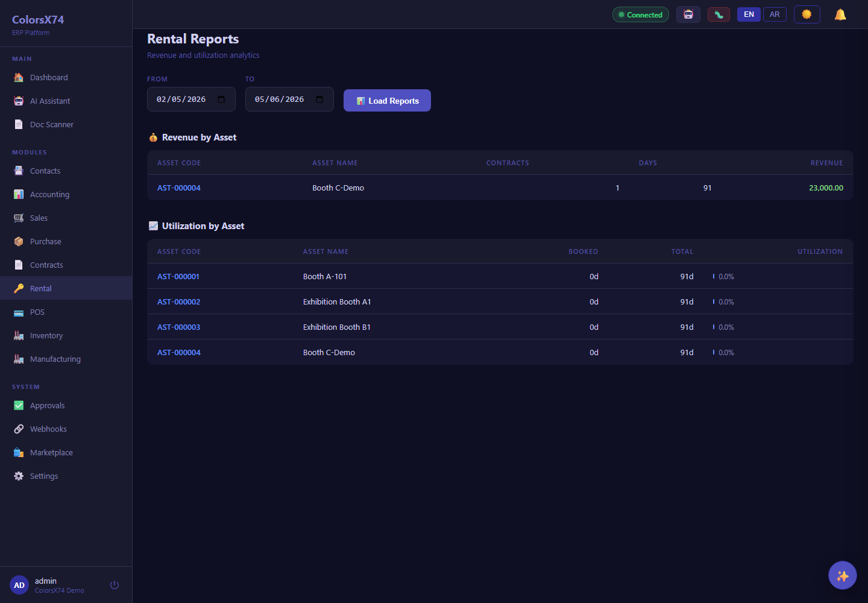Screen dimensions: 868x603
Task: Open AST-000003 asset link
Action: pyautogui.click(x=179, y=327)
